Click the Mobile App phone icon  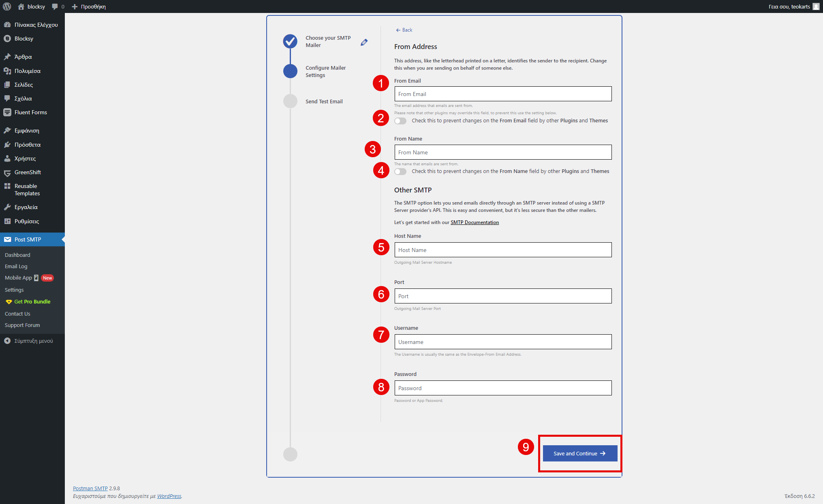36,278
